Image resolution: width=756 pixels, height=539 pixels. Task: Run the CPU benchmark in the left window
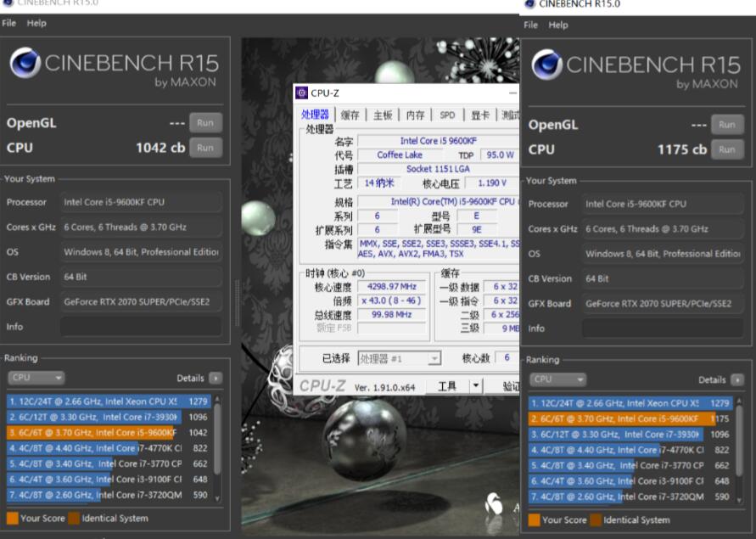[x=204, y=148]
